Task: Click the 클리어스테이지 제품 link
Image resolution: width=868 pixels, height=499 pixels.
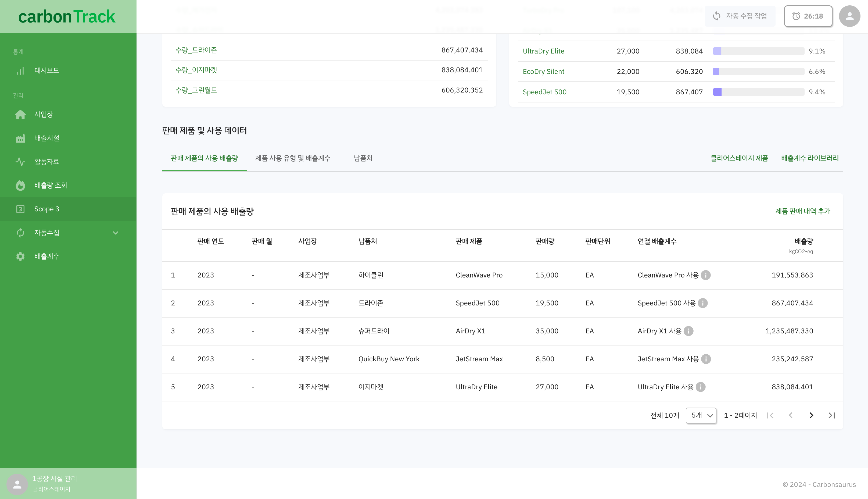Action: (739, 158)
